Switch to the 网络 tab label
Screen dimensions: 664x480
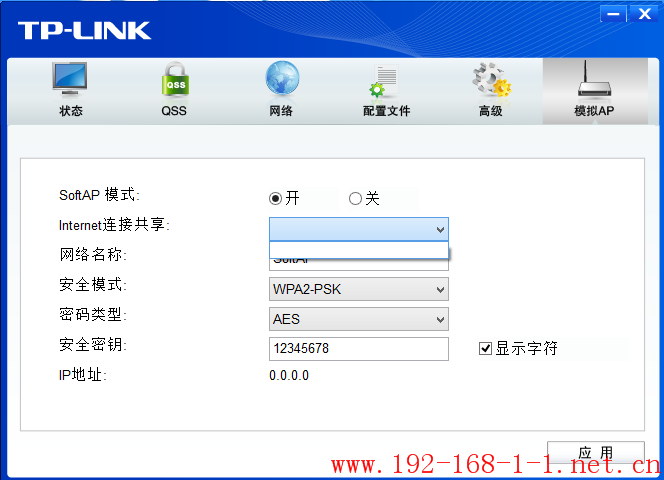[x=281, y=111]
